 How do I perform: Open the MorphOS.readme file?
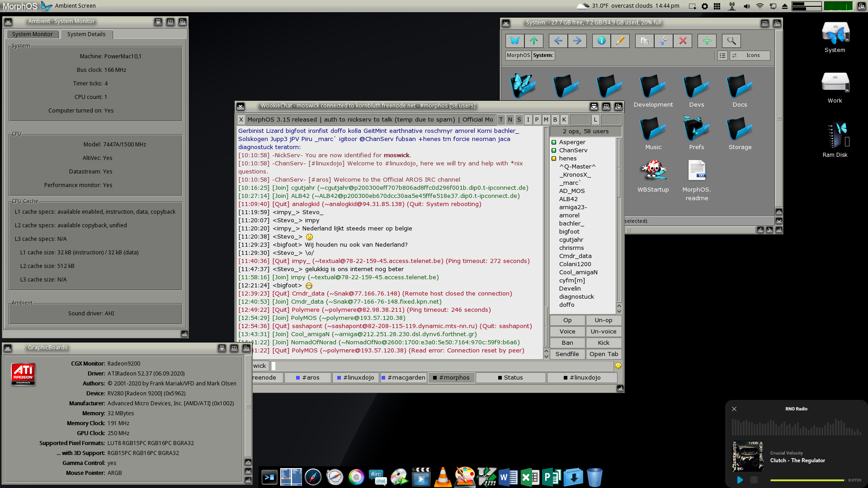pos(697,180)
